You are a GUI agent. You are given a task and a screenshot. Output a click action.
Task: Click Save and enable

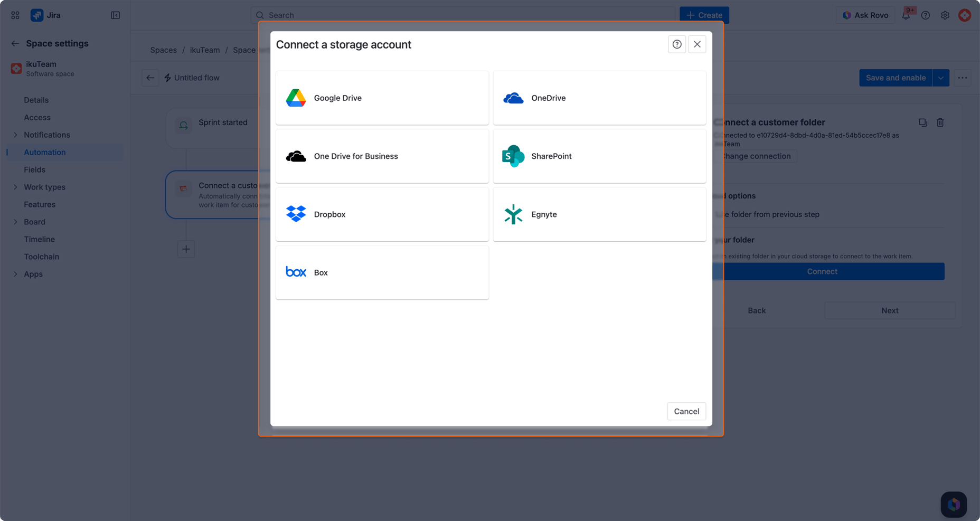(896, 78)
